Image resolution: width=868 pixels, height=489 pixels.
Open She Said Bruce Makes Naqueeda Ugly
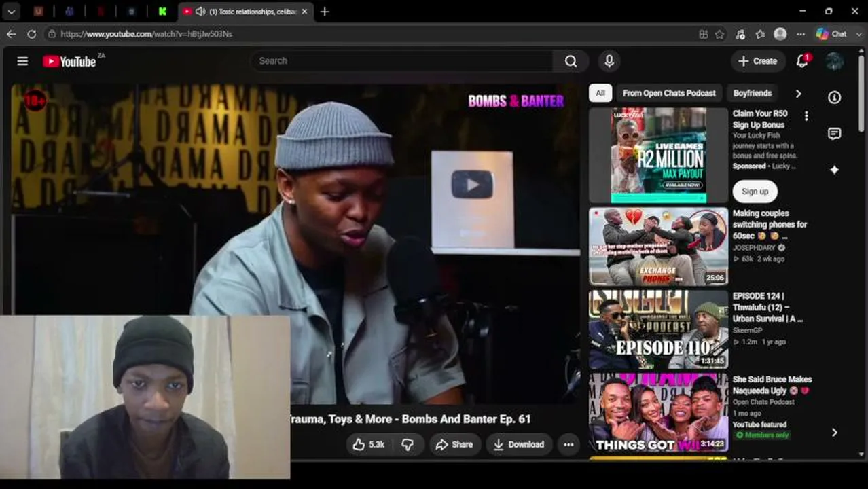(772, 385)
